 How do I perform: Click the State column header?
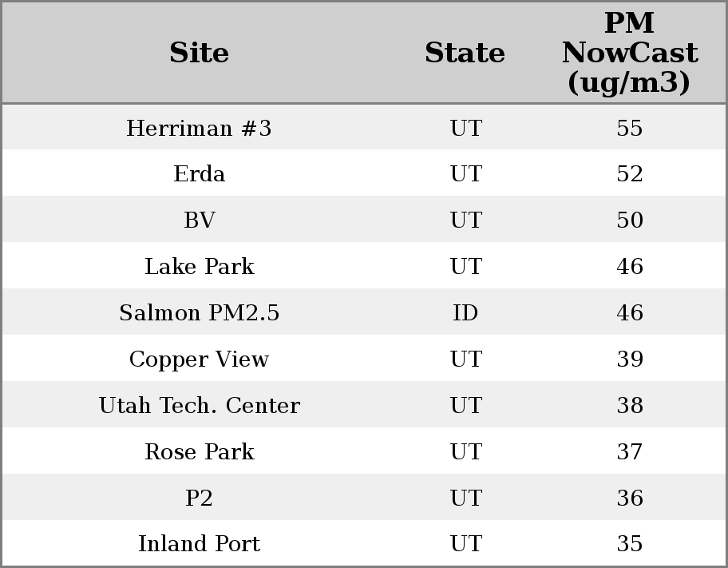click(465, 54)
